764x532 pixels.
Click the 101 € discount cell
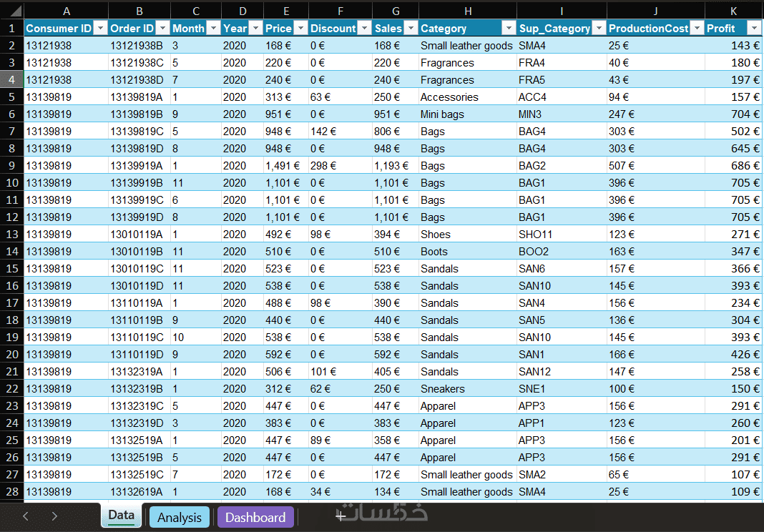(340, 372)
